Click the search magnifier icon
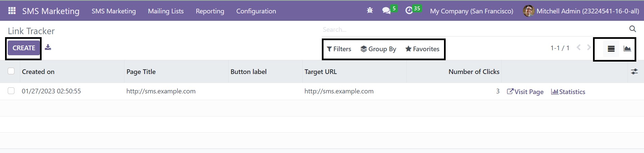The image size is (644, 153). click(633, 29)
